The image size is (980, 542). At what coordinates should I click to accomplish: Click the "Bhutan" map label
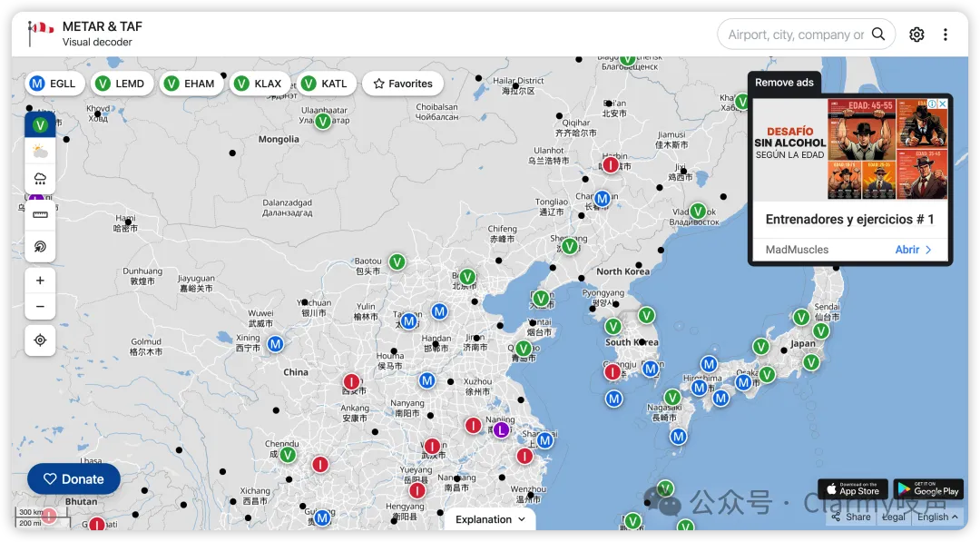(82, 501)
